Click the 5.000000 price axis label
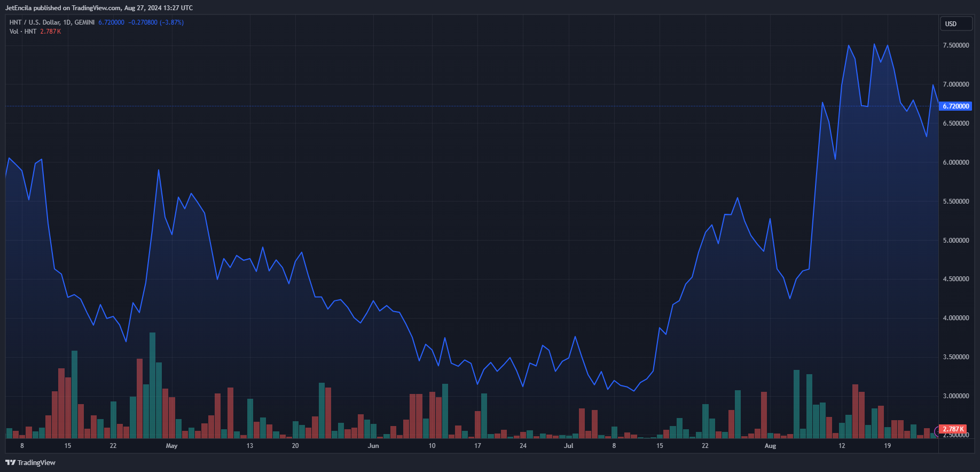The image size is (980, 472). pos(956,241)
